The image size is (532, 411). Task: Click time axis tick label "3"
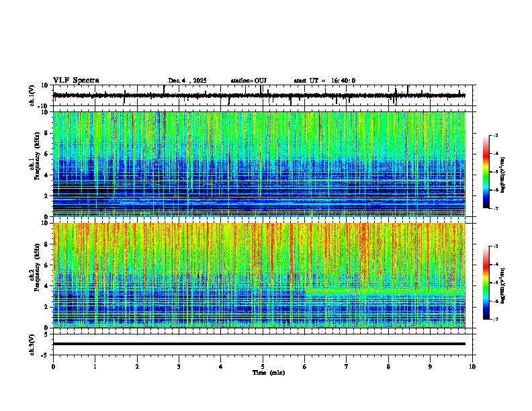(x=179, y=367)
